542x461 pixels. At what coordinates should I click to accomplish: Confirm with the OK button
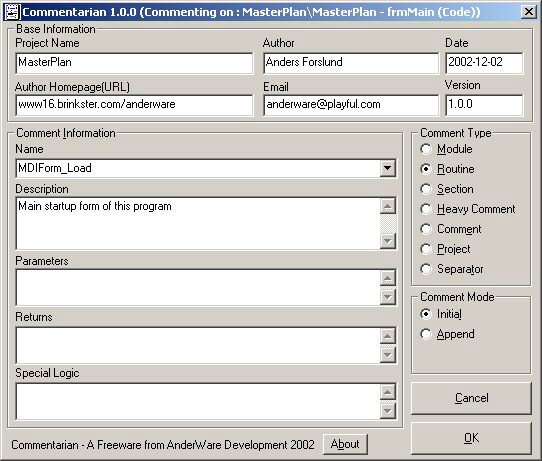coord(471,438)
